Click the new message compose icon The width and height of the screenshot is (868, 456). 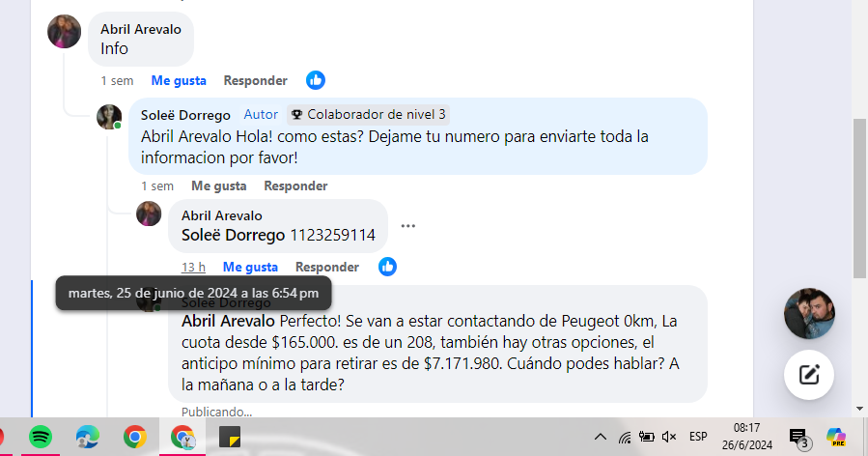pos(809,375)
